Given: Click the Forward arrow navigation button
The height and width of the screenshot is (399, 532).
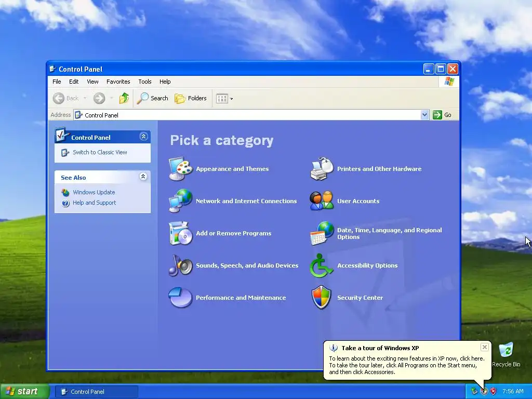Looking at the screenshot, I should click(99, 98).
